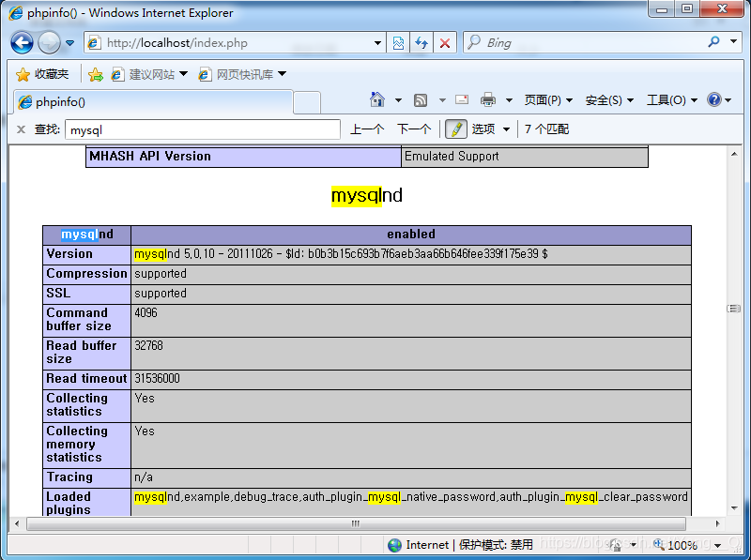Open the 网页快讯库 web slice gallery
Screen dimensions: 751x560
pos(242,74)
